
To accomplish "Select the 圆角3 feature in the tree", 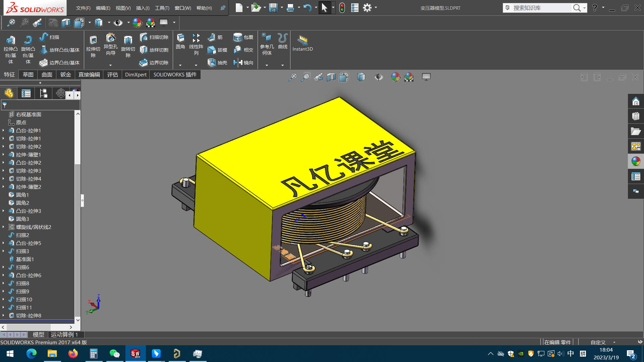I will tap(22, 219).
